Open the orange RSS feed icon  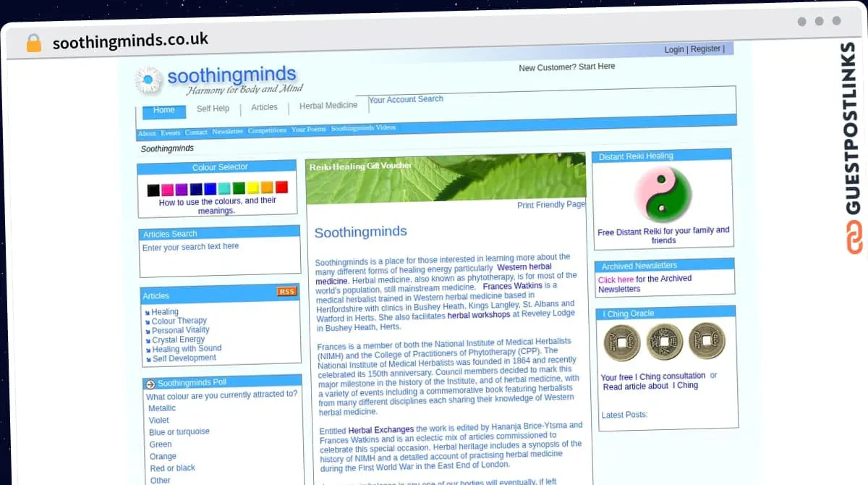(x=286, y=292)
